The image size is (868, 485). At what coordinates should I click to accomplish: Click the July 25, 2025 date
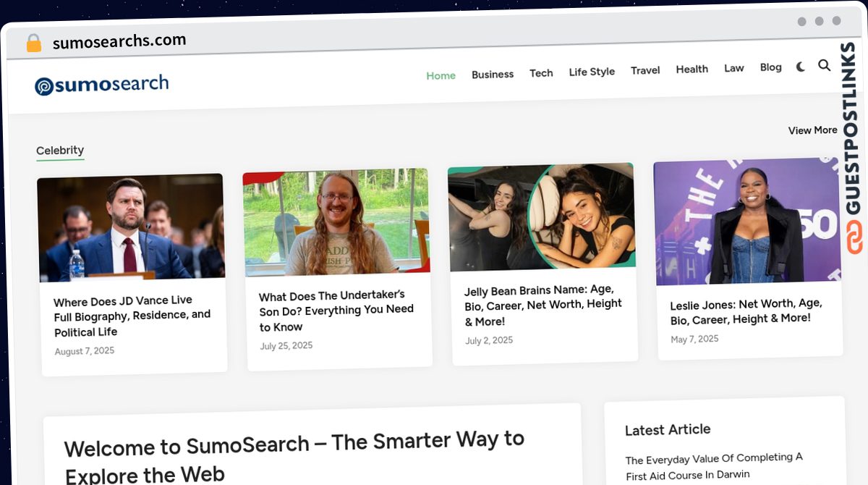coord(286,346)
